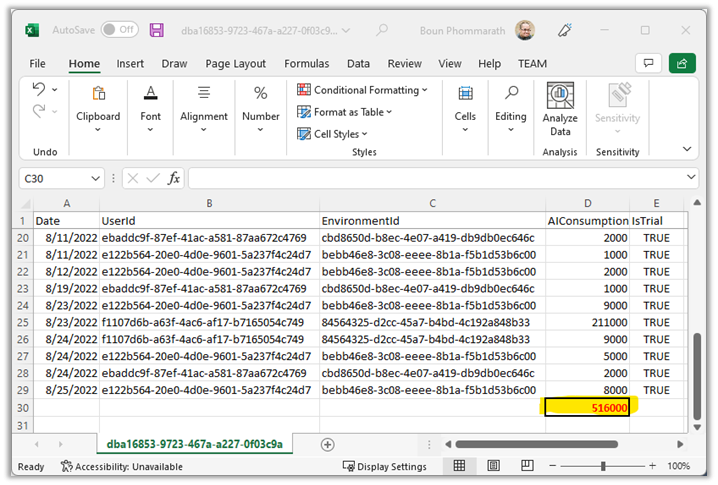Click the zoom slider handle
The image size is (718, 485).
pos(603,466)
